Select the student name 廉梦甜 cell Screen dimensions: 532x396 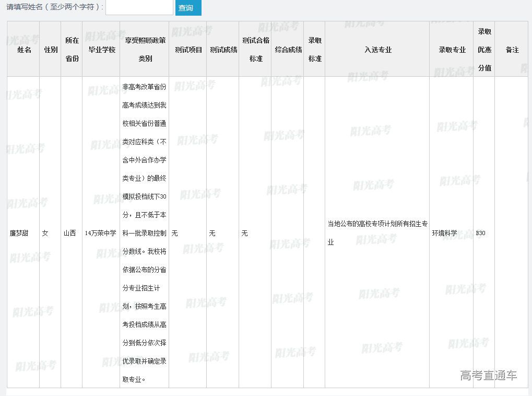point(20,233)
